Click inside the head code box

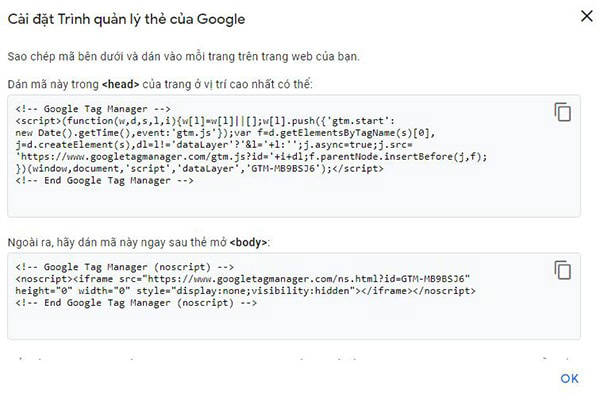(x=294, y=156)
